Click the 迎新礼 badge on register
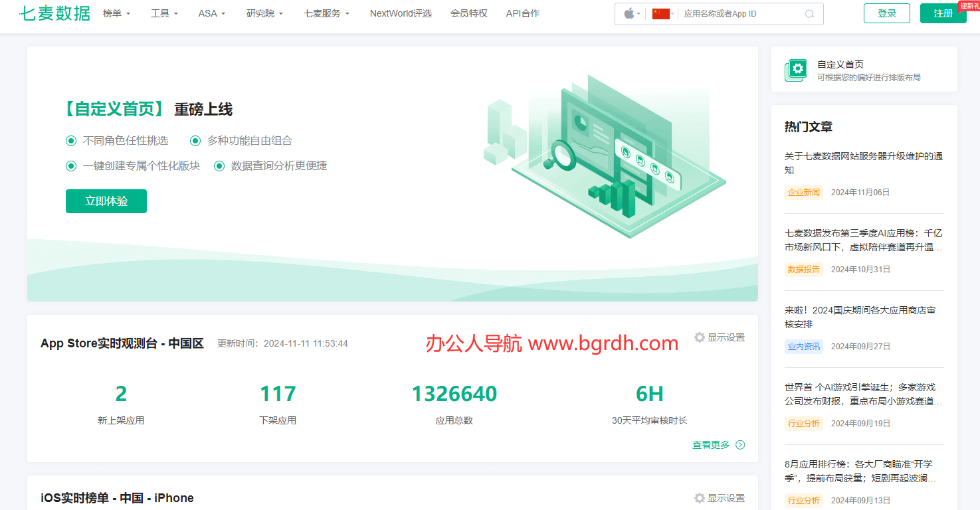 tap(969, 5)
